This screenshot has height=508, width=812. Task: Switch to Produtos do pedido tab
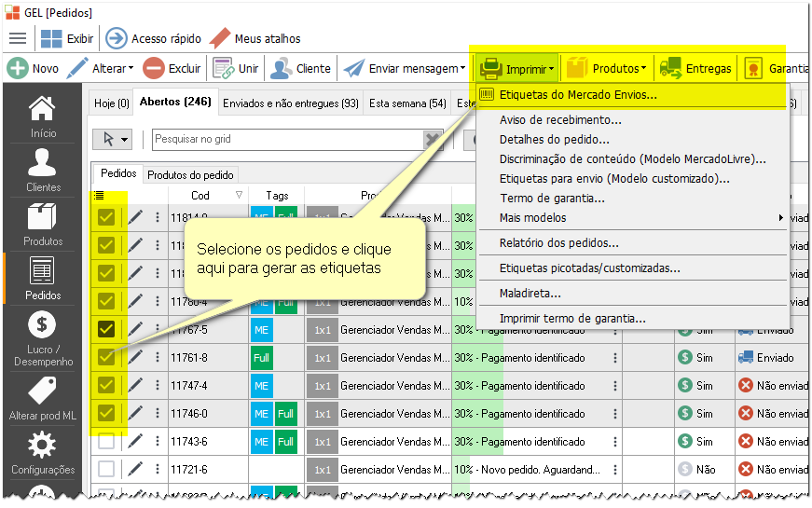190,175
